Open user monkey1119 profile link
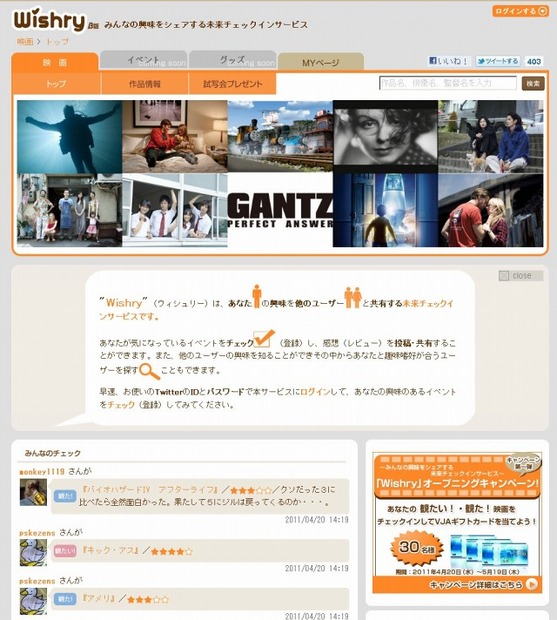This screenshot has height=620, width=557. click(x=42, y=471)
